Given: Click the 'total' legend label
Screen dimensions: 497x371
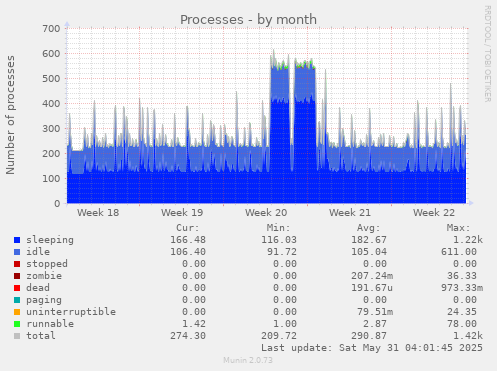Looking at the screenshot, I should (41, 336).
